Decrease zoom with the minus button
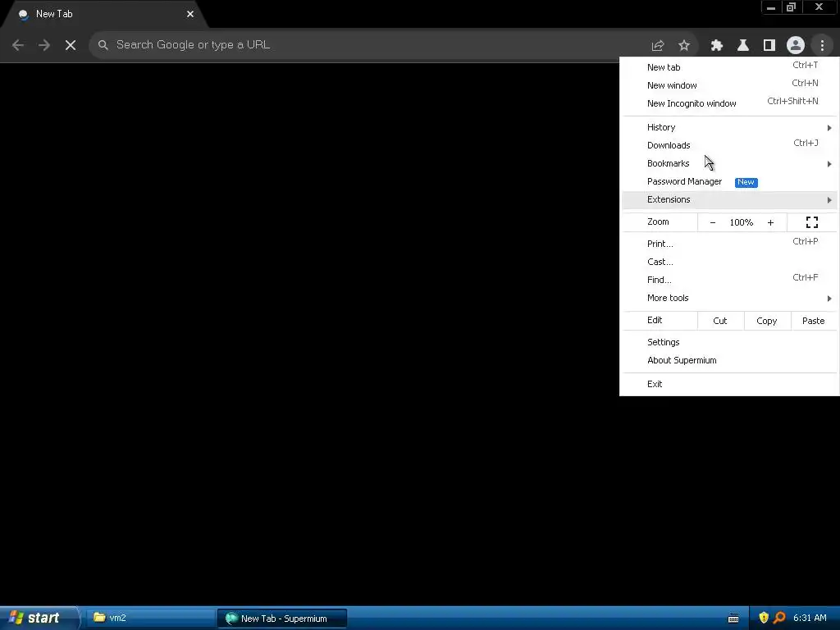840x630 pixels. click(713, 222)
